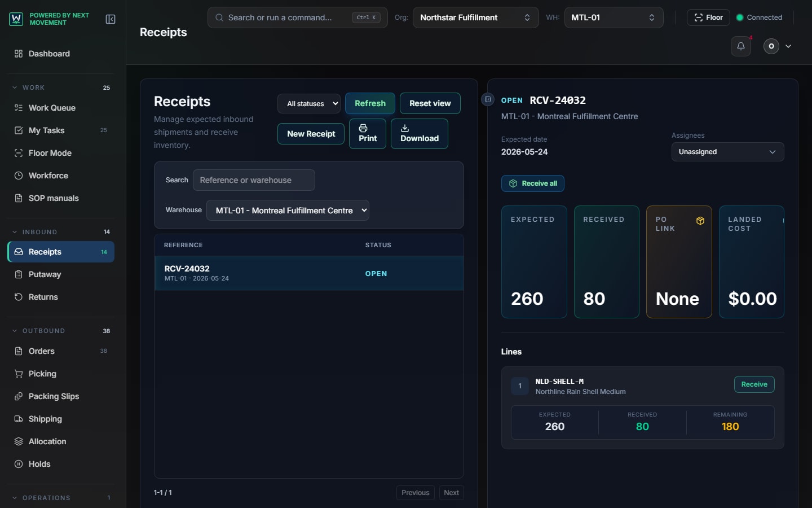This screenshot has height=508, width=812.
Task: Create a New Receipt
Action: [x=311, y=134]
